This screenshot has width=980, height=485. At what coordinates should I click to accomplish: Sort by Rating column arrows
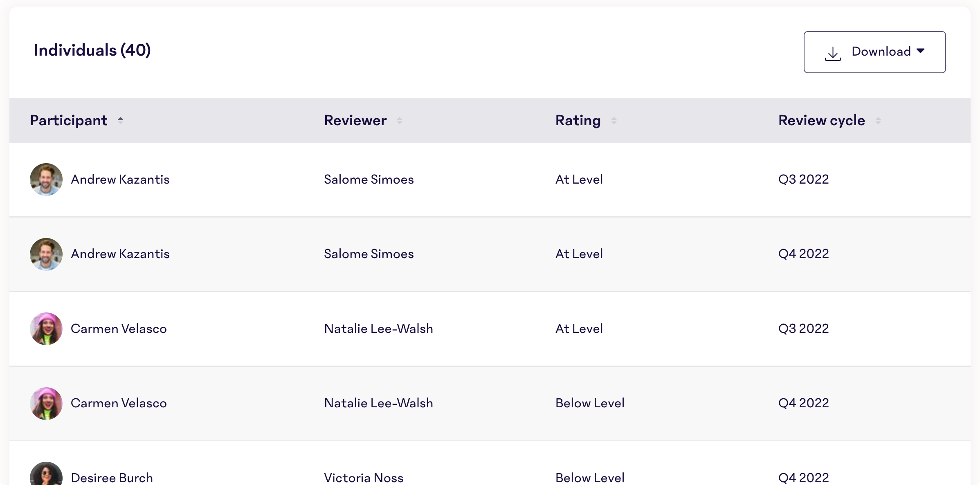point(614,120)
